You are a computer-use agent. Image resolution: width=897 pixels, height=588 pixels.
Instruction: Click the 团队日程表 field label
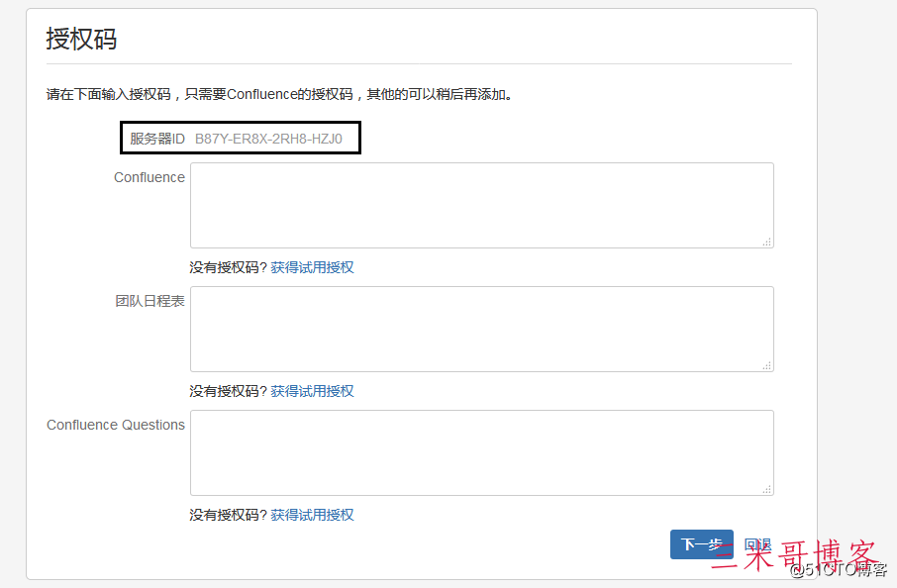coord(149,301)
